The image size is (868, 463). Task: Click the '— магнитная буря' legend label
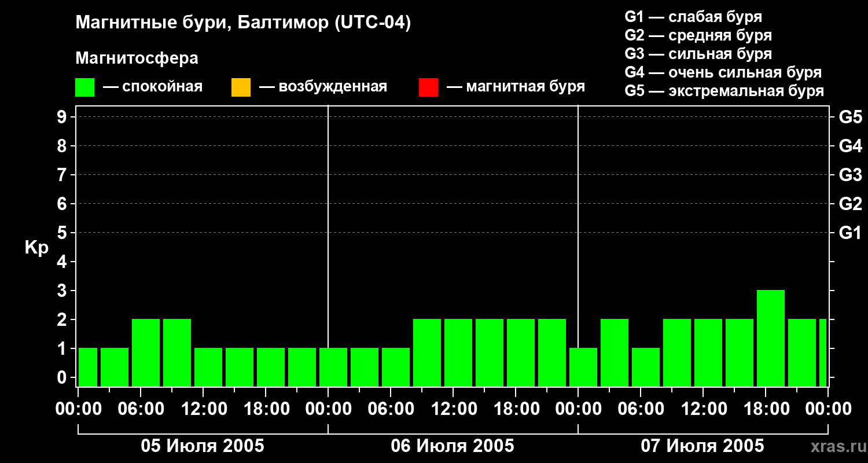[516, 87]
